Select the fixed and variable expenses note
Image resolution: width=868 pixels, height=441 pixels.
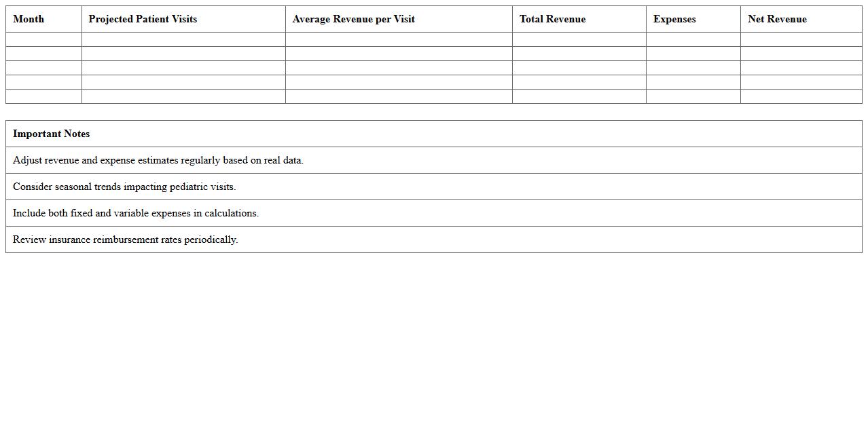point(135,213)
